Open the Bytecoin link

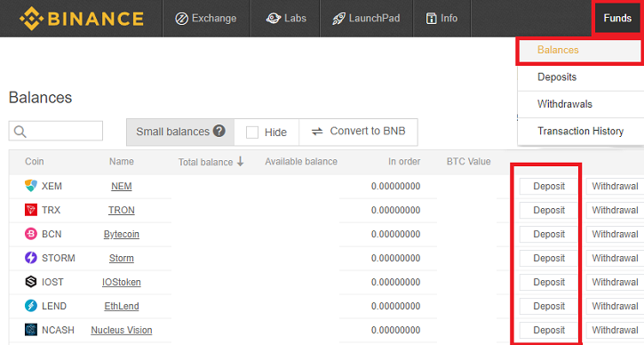tap(122, 234)
